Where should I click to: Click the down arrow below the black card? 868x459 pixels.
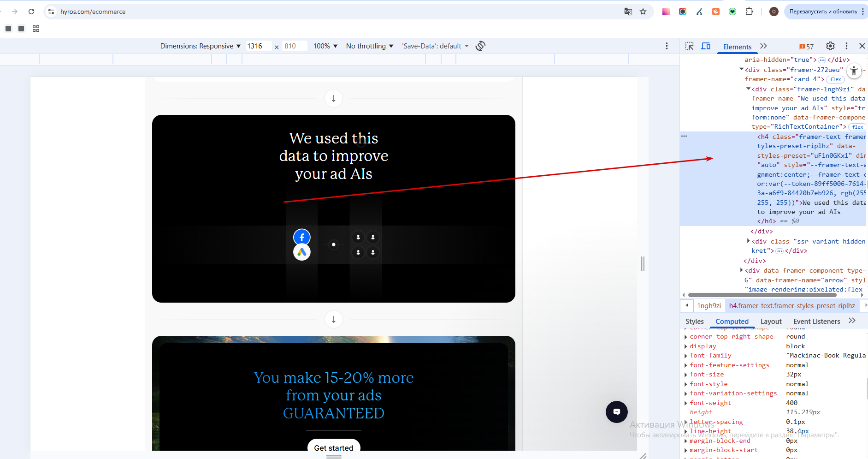click(x=334, y=319)
